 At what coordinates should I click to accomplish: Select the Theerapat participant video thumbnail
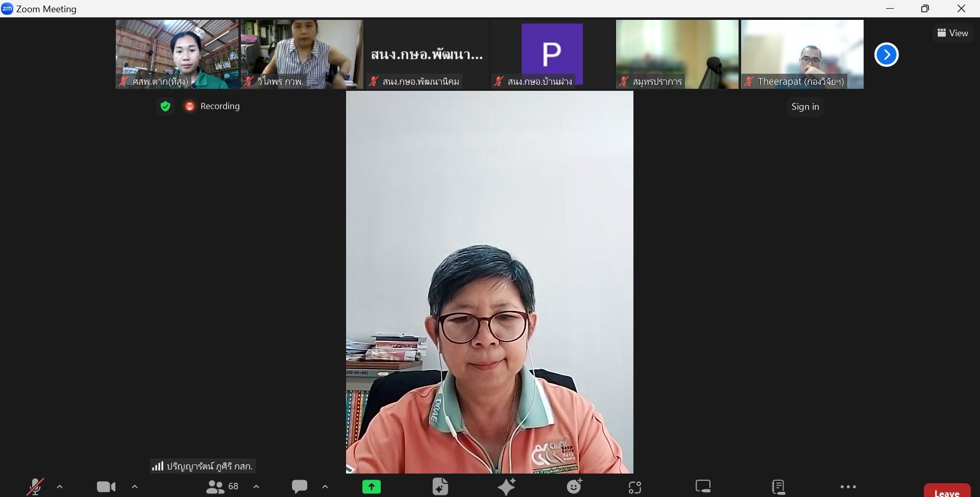tap(802, 54)
